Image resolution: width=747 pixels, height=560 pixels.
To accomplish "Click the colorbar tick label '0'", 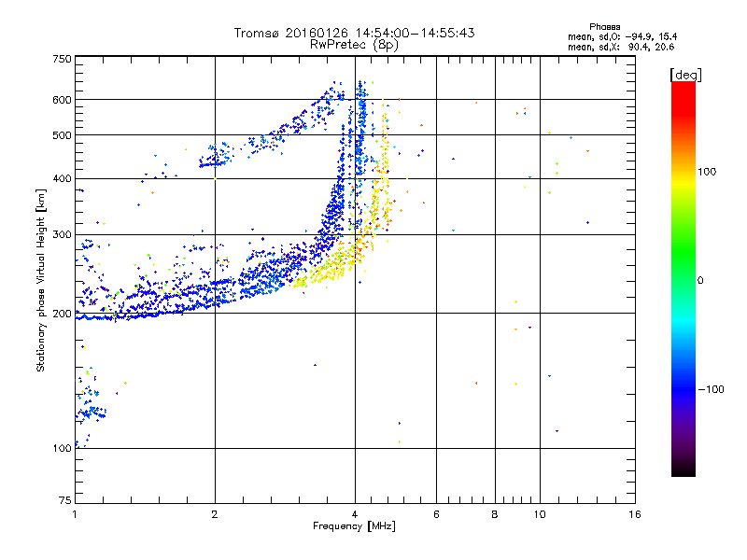I will (x=700, y=281).
